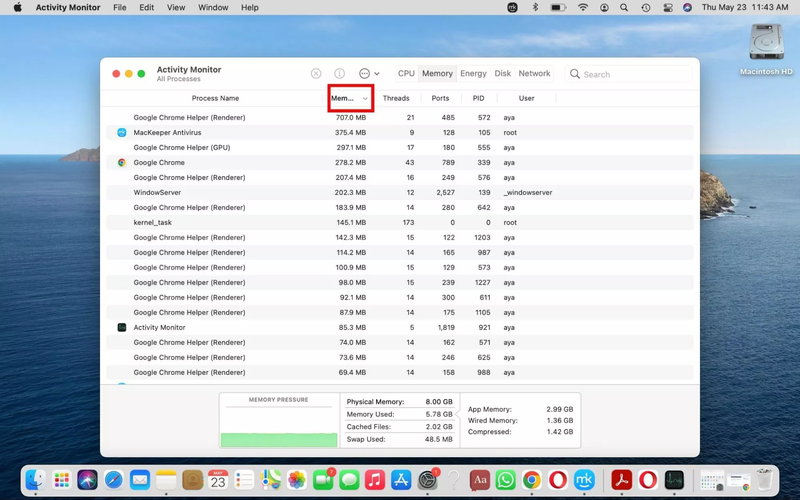Select the Google Chrome process row
This screenshot has height=500, width=800.
(399, 162)
